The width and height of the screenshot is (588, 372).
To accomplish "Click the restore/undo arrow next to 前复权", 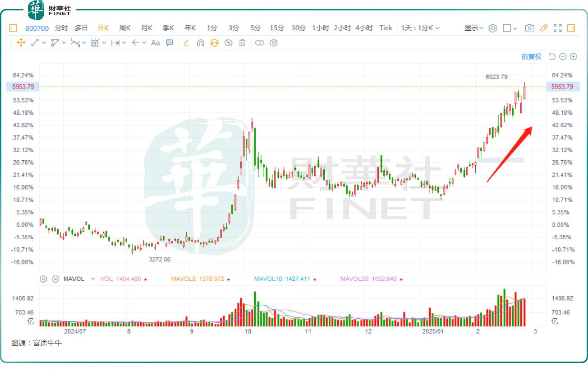I will click(551, 56).
